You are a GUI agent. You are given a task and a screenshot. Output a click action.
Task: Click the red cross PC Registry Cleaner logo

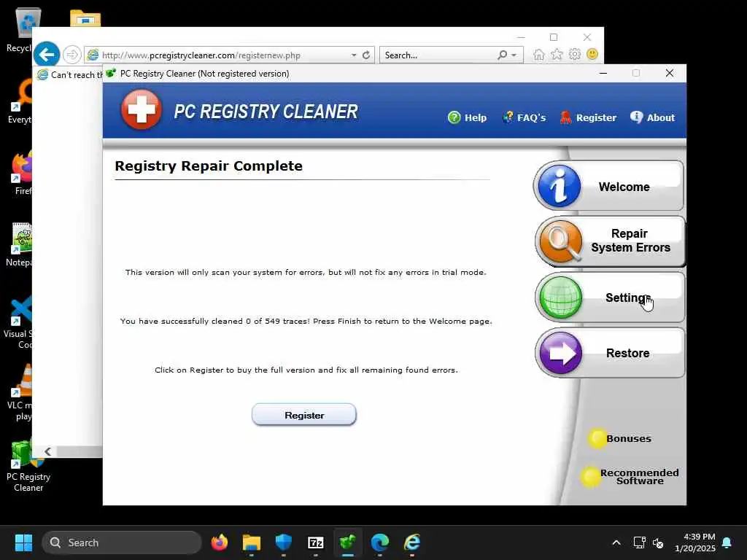point(141,110)
